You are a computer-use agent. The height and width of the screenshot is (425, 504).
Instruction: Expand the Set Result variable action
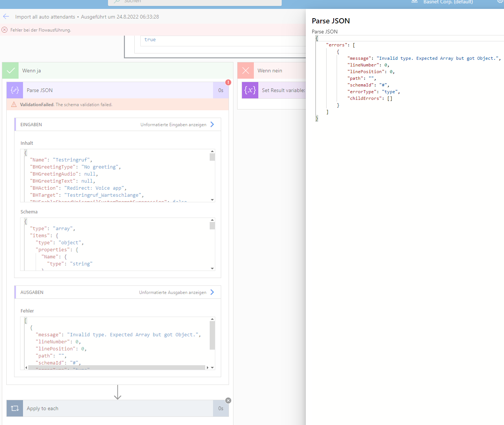tap(274, 90)
